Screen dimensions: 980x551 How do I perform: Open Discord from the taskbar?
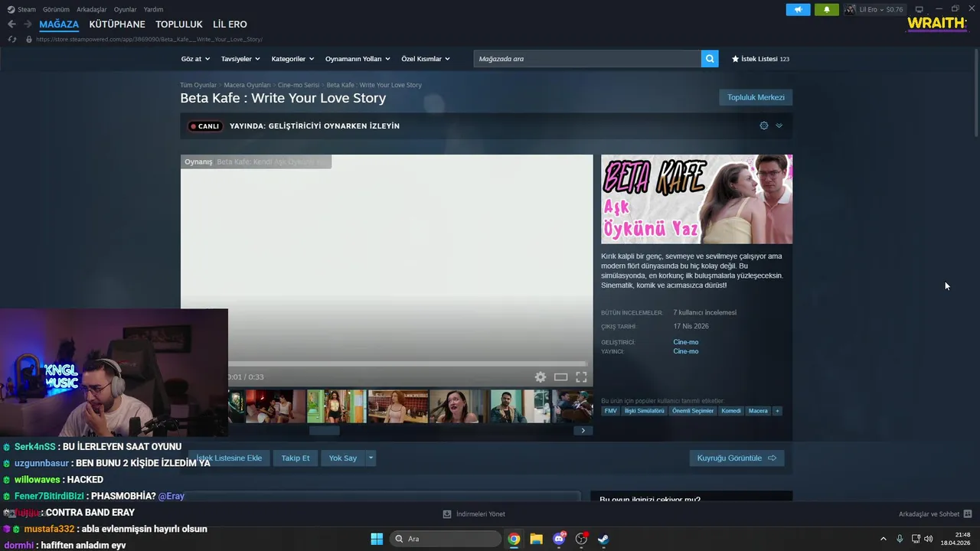[559, 539]
